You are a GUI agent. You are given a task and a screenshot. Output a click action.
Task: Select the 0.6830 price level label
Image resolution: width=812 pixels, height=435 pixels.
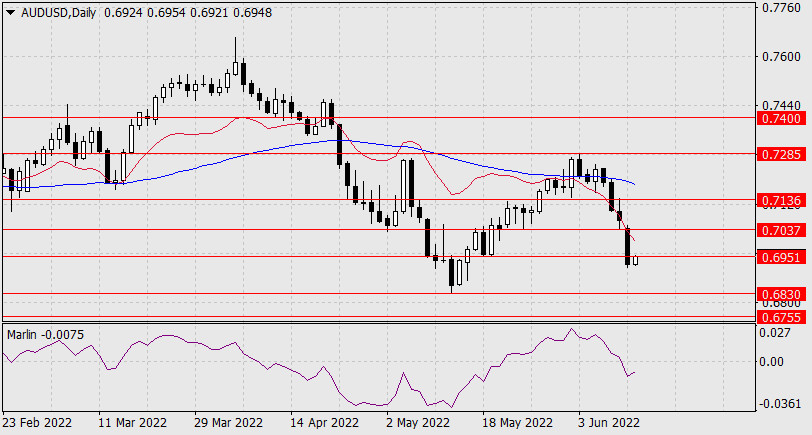[x=782, y=295]
